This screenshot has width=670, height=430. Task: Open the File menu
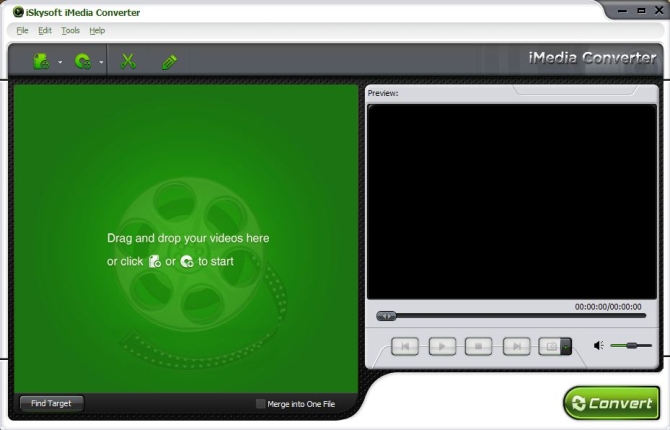tap(22, 31)
